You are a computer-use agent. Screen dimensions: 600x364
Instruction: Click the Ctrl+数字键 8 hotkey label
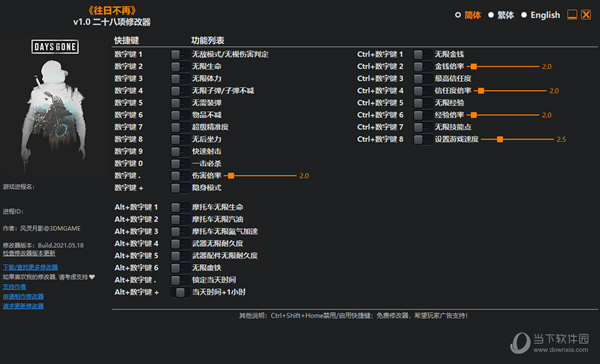[x=380, y=139]
